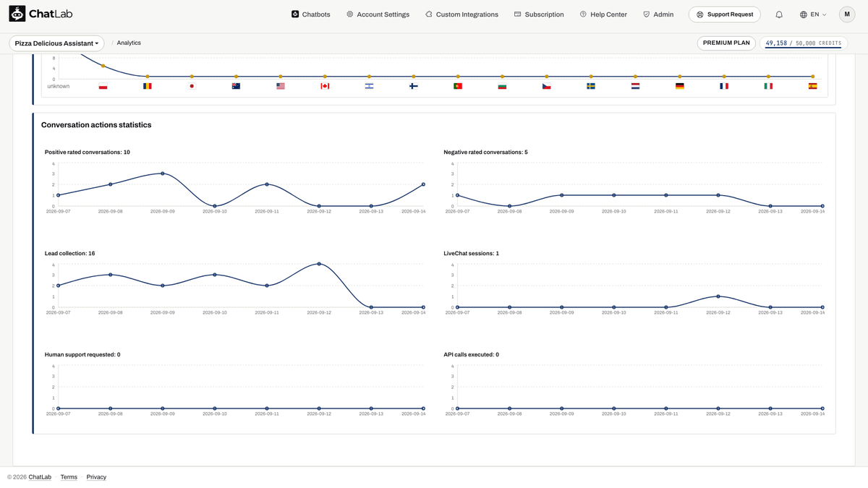Click the 'Positive rated conversations: 10' label
The image size is (868, 488).
pos(88,153)
